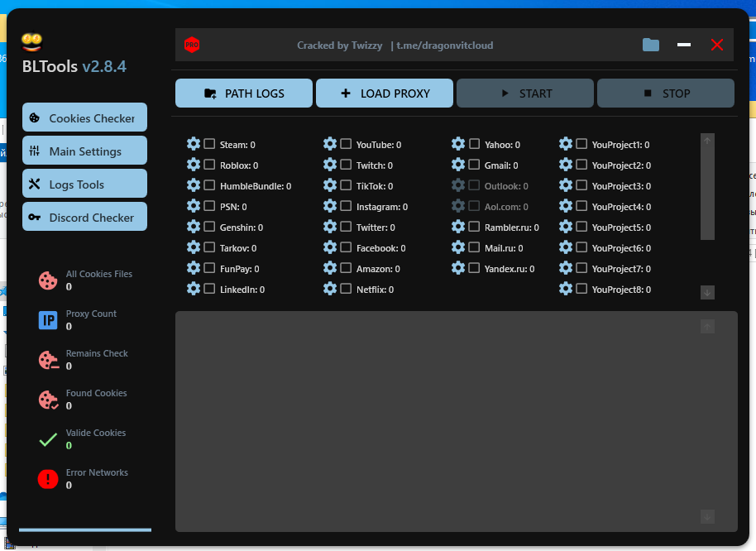
Task: Open settings gear for Twitch
Action: (330, 165)
